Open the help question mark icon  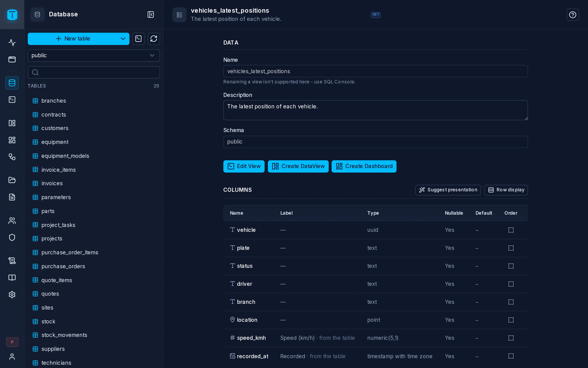573,15
